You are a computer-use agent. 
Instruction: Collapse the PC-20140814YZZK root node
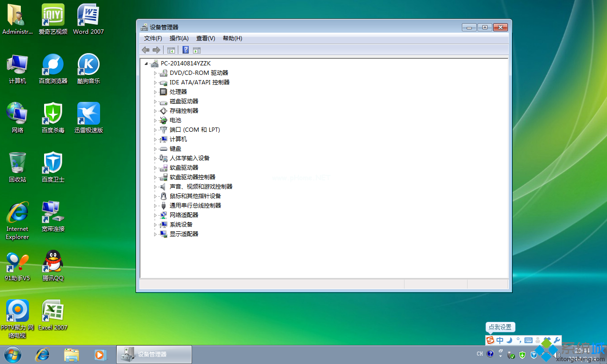146,64
